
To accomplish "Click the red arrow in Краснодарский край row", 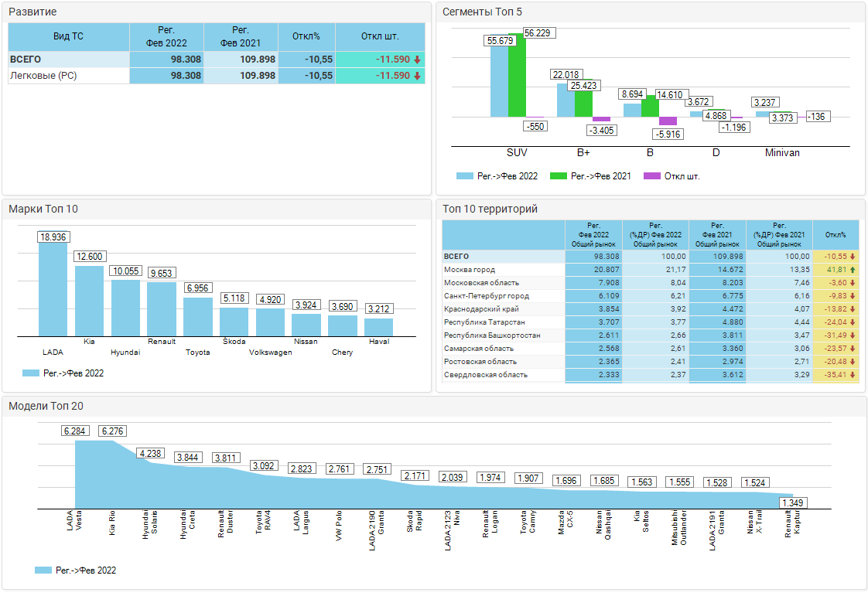I will coord(853,309).
